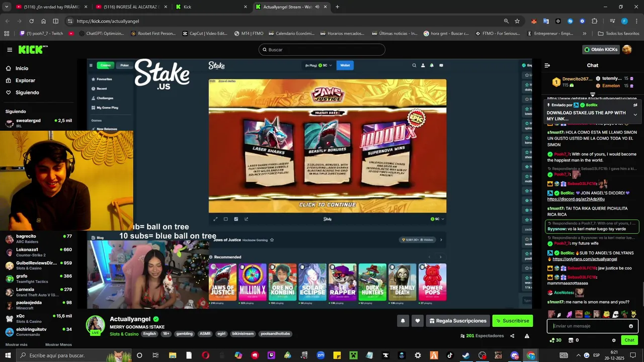
Task: Open Task View on taskbar
Action: (155, 355)
